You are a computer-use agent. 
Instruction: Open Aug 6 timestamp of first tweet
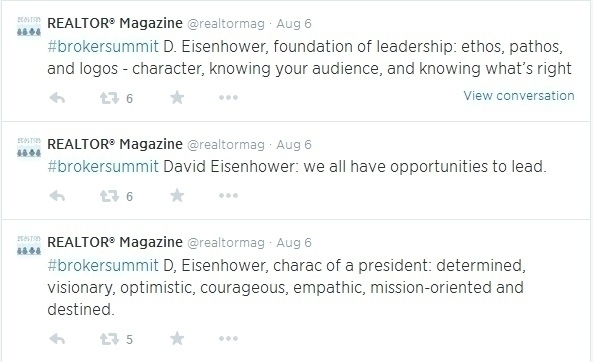(294, 24)
